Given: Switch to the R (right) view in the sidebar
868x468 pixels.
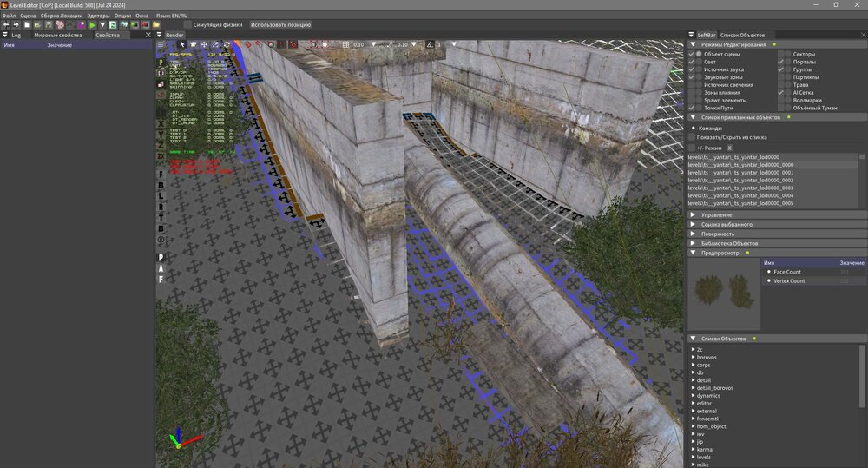Looking at the screenshot, I should 161,208.
